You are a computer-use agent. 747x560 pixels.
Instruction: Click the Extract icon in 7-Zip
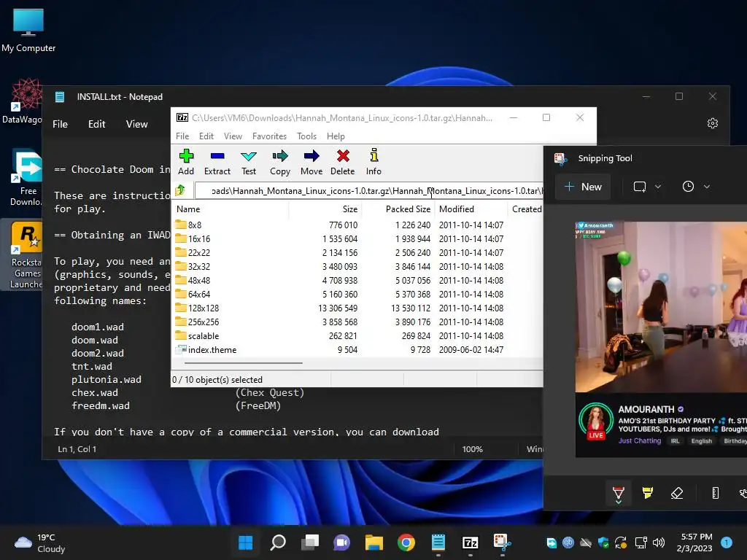217,162
